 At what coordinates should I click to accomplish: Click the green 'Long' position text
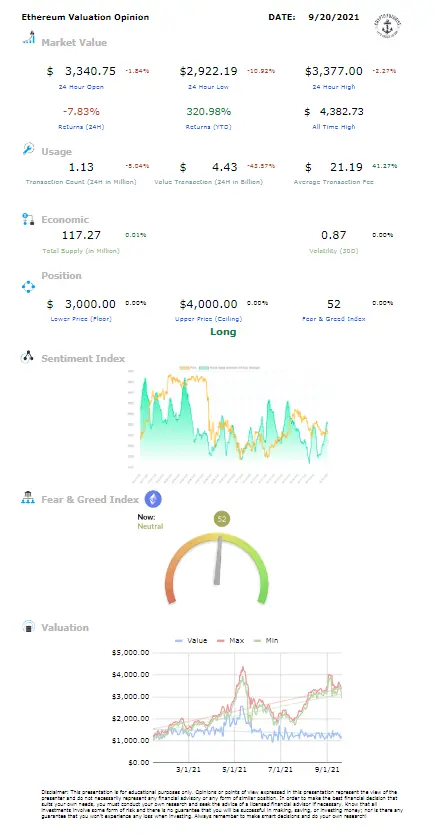223,332
